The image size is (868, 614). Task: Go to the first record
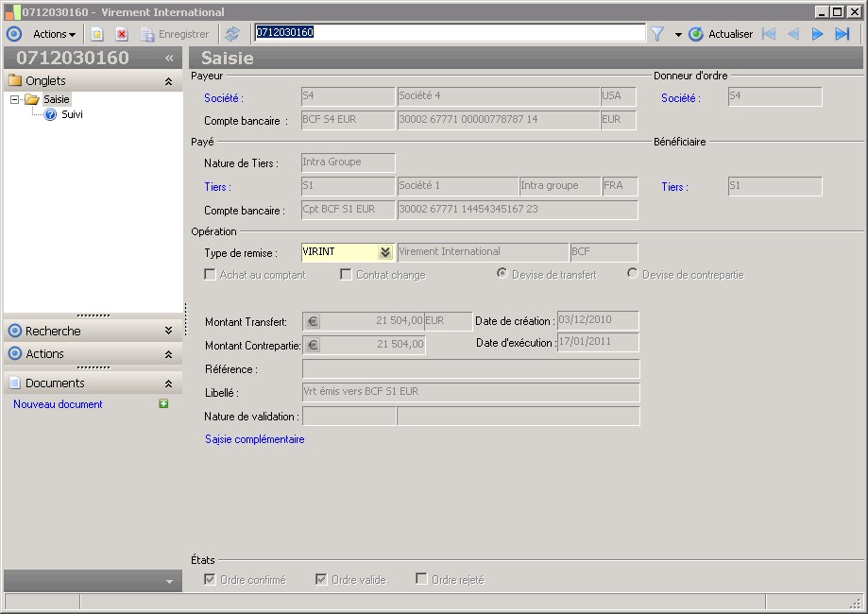(769, 34)
